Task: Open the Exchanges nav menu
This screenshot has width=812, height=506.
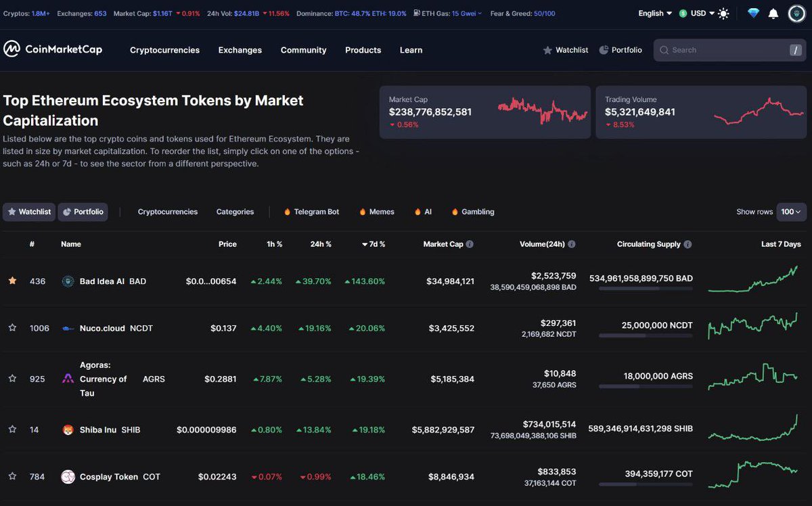Action: [x=240, y=50]
